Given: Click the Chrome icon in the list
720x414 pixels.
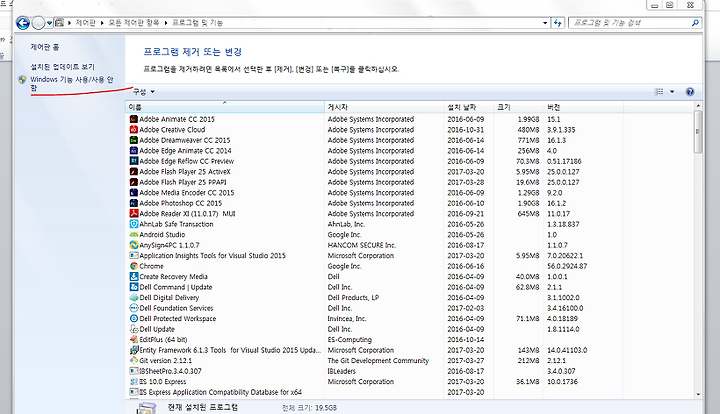Looking at the screenshot, I should tap(134, 266).
